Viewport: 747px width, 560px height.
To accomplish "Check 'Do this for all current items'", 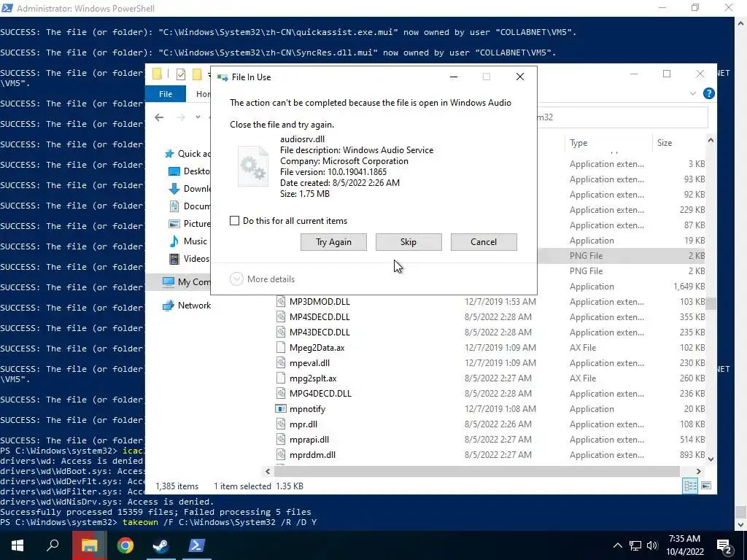I will 234,221.
